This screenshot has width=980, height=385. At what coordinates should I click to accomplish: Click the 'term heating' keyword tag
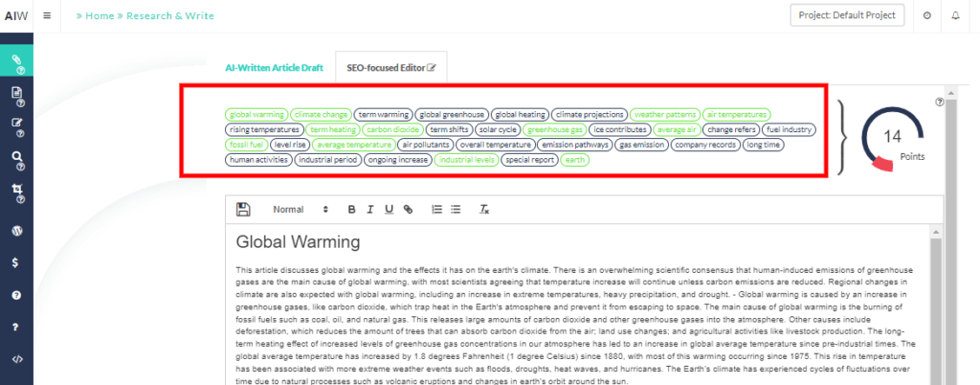(x=333, y=129)
